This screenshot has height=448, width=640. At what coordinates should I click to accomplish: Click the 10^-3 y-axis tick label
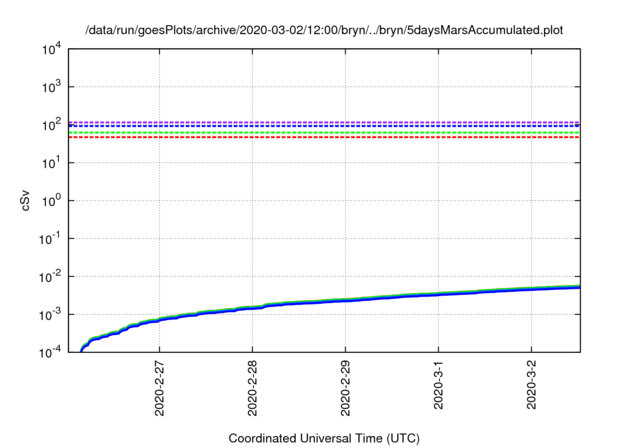click(50, 315)
